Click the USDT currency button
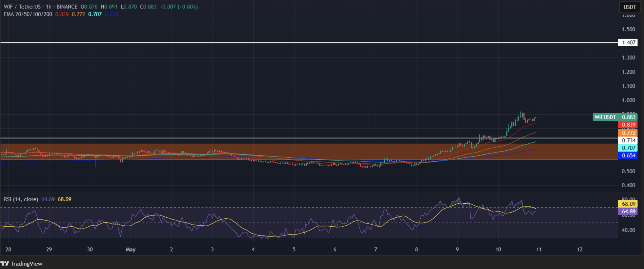 630,7
